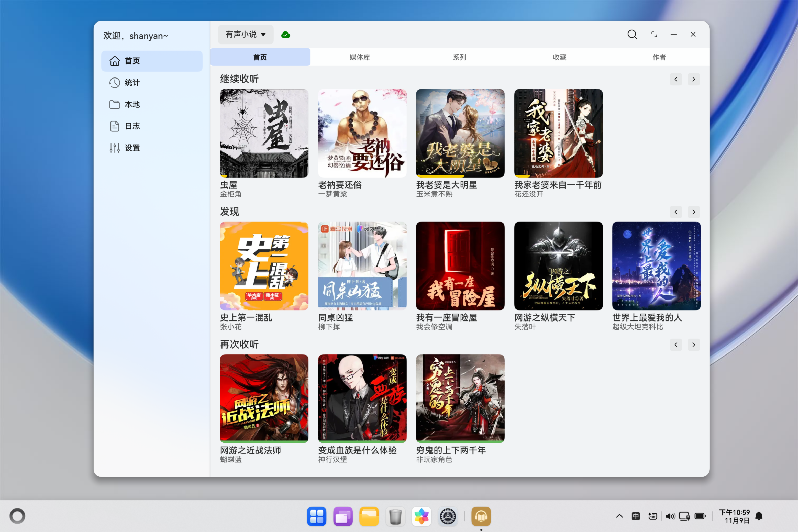The width and height of the screenshot is (798, 532).
Task: Launch the colorful gallery app in dock
Action: point(422,516)
